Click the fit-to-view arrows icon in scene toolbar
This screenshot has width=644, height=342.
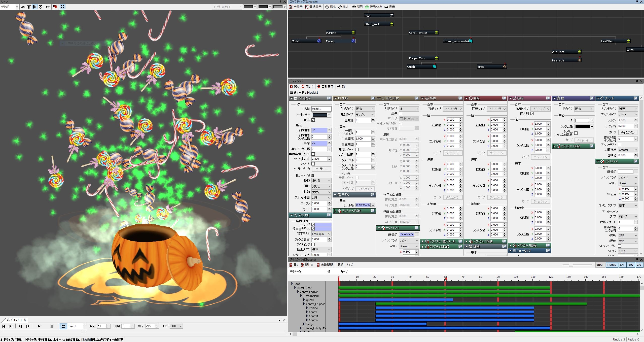[x=62, y=7]
